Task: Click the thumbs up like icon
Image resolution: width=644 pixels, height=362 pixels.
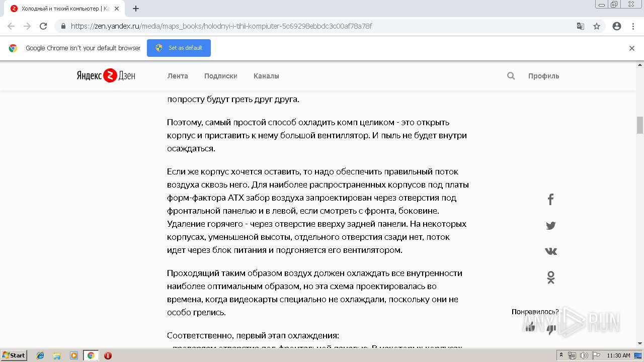Action: pos(530,327)
